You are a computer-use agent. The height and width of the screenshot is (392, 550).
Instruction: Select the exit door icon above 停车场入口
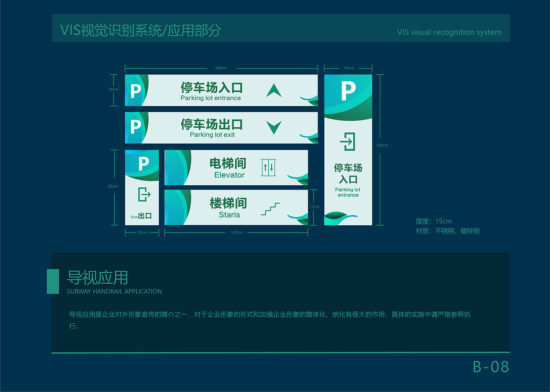349,141
